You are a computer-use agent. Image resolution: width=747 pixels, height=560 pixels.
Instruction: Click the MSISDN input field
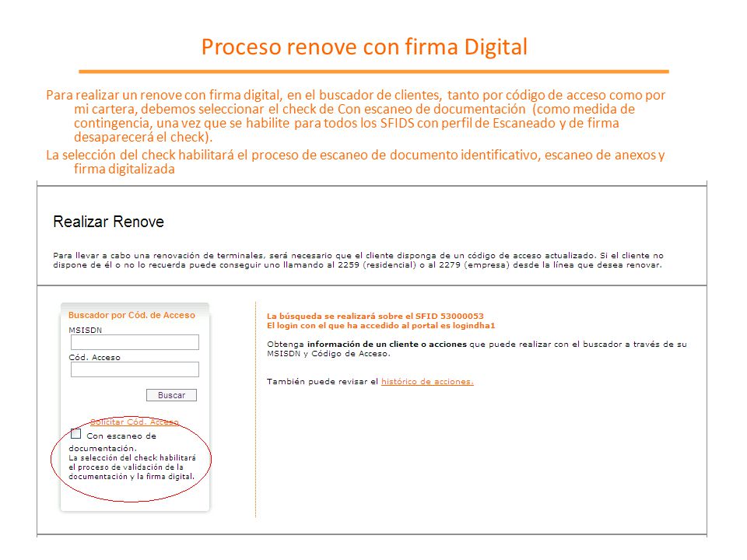point(135,342)
